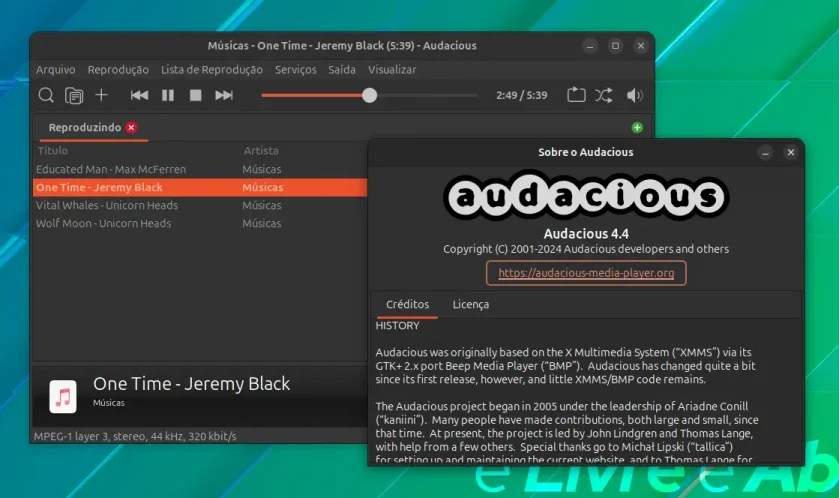
Task: Click the Copyright (C) 2001-2024 line
Action: [x=586, y=249]
